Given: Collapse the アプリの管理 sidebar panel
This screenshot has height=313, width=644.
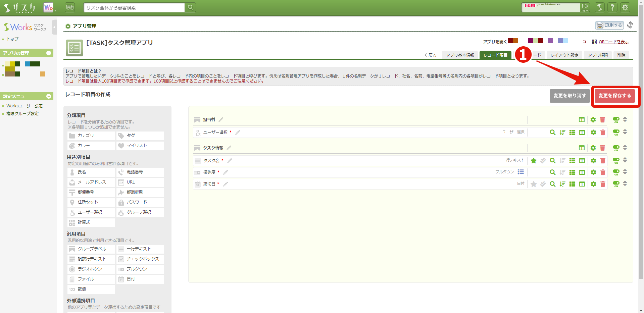Looking at the screenshot, I should tap(49, 53).
